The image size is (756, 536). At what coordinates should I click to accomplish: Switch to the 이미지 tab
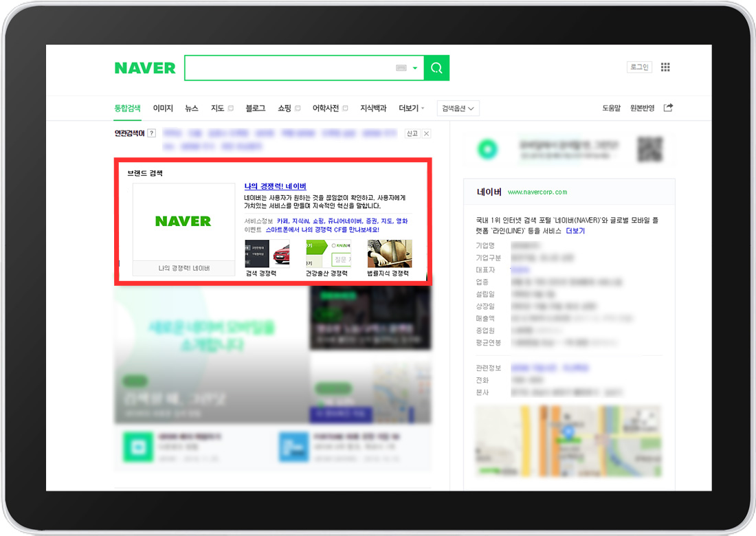pos(163,109)
